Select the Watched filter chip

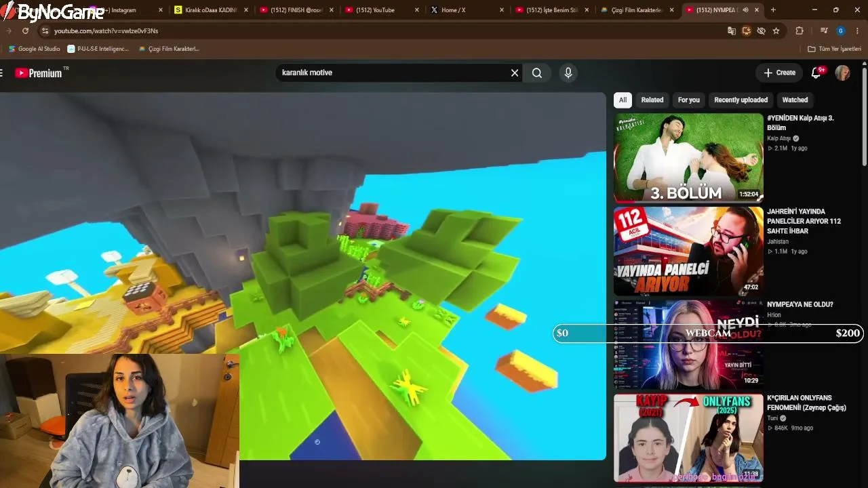795,100
